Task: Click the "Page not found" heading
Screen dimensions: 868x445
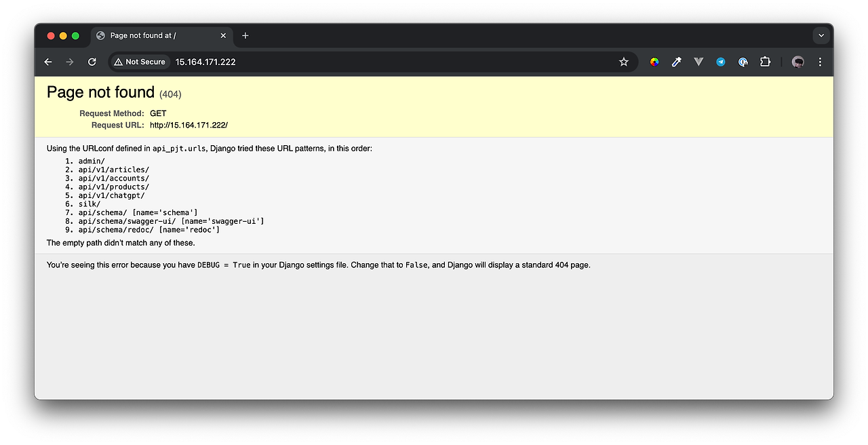Action: [x=101, y=92]
